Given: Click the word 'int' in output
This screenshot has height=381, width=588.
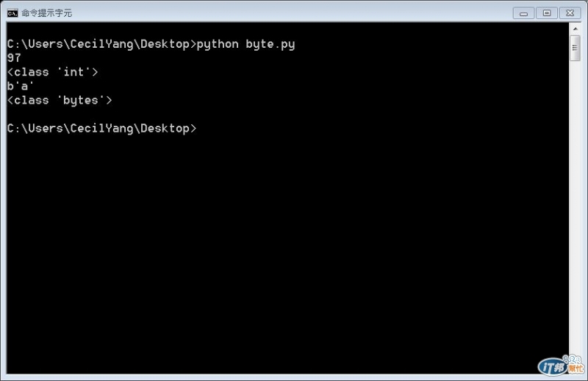Looking at the screenshot, I should pyautogui.click(x=73, y=71).
